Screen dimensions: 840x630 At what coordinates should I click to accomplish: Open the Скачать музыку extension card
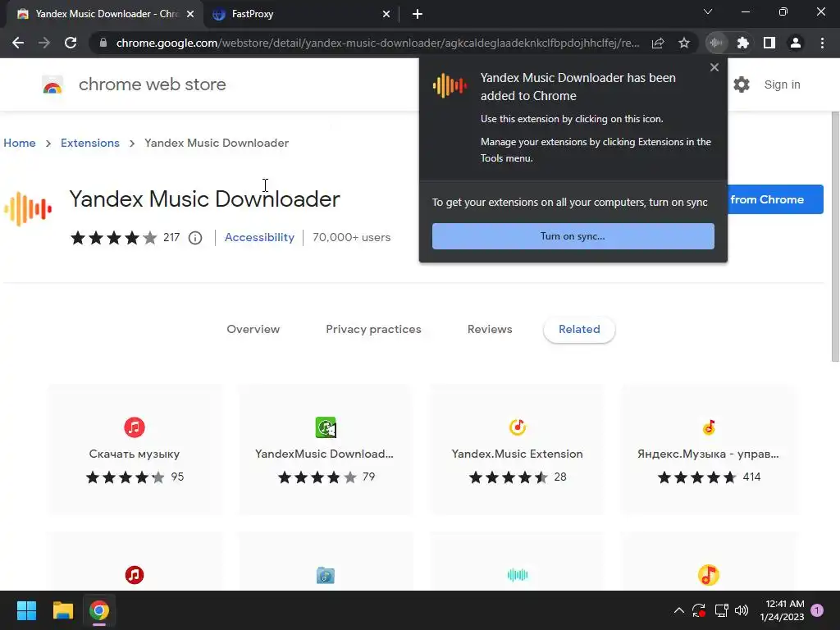[x=135, y=450]
